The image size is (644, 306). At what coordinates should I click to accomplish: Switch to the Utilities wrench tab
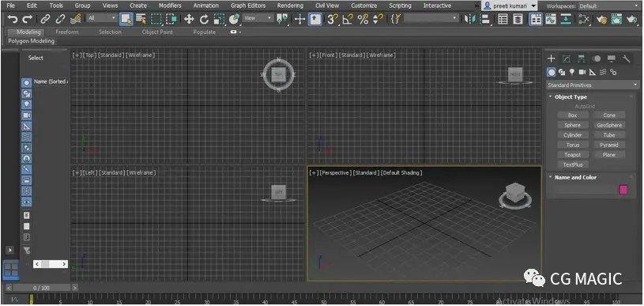[627, 59]
